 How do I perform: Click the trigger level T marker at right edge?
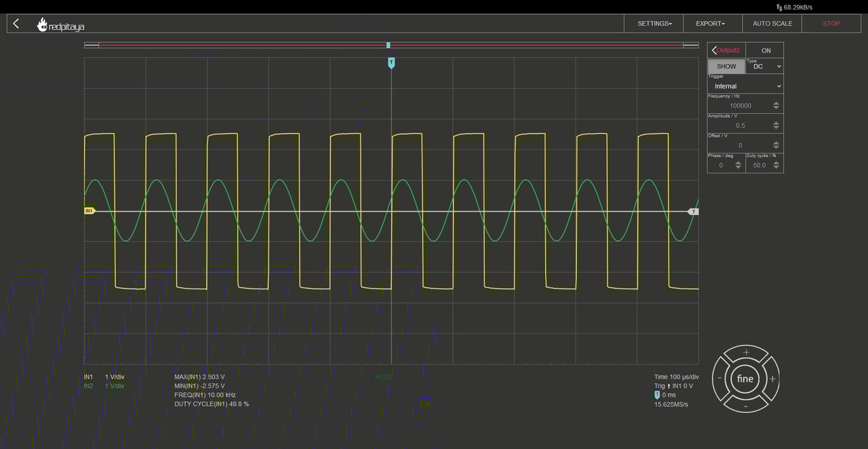[x=693, y=211]
